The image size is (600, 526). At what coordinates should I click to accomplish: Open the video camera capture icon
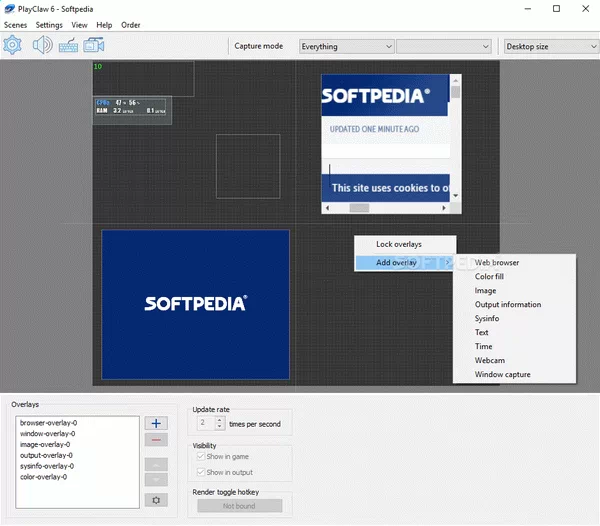(94, 46)
